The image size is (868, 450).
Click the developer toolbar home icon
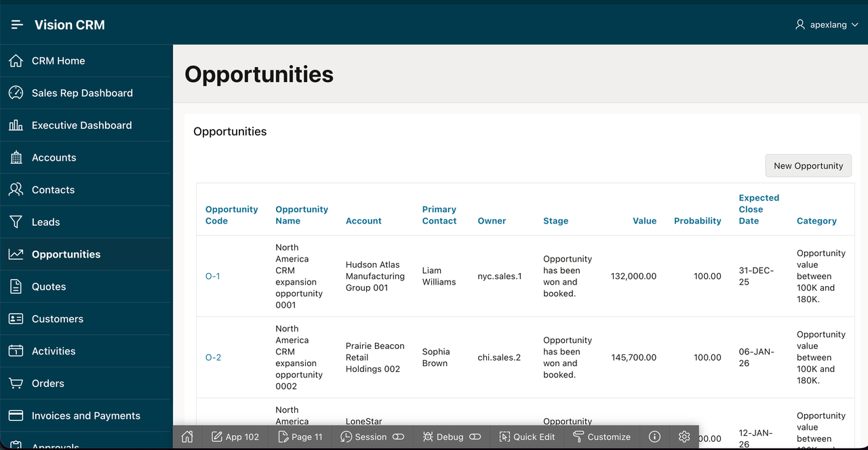click(187, 437)
